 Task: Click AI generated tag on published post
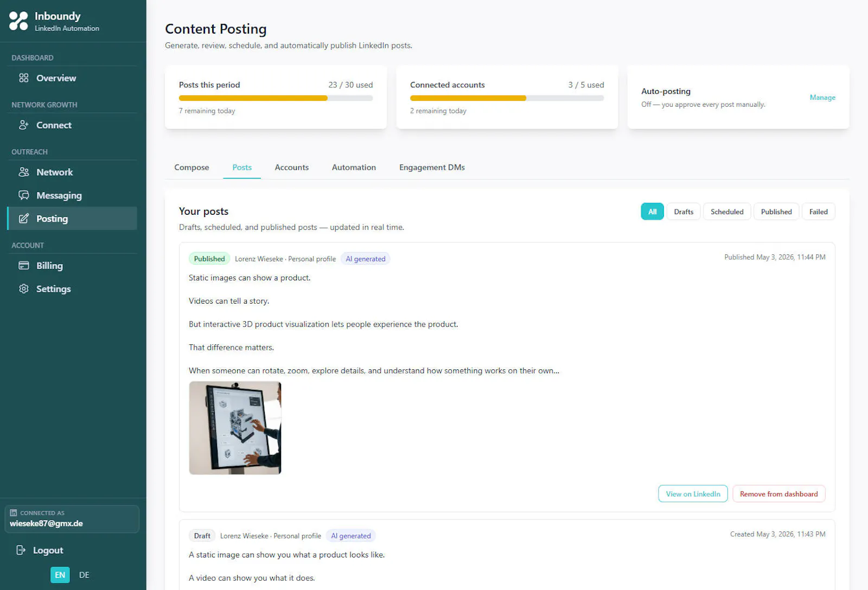[x=366, y=259]
